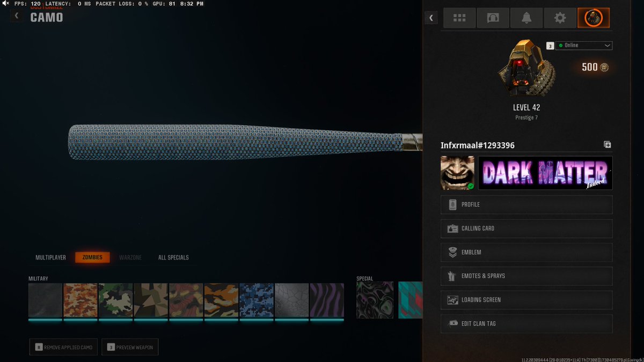This screenshot has height=362, width=644.
Task: Click the Emblem chevron icon
Action: pyautogui.click(x=452, y=252)
